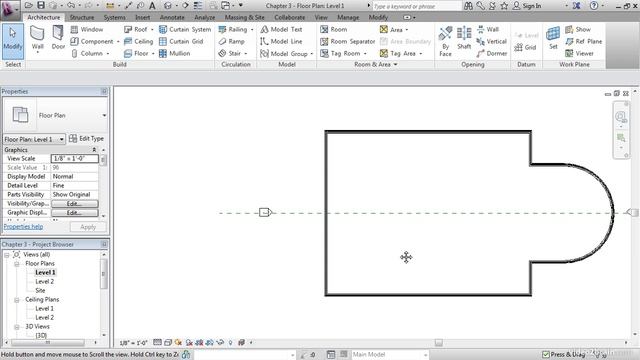This screenshot has width=640, height=360.
Task: Activate the Modify tool
Action: coord(13,41)
